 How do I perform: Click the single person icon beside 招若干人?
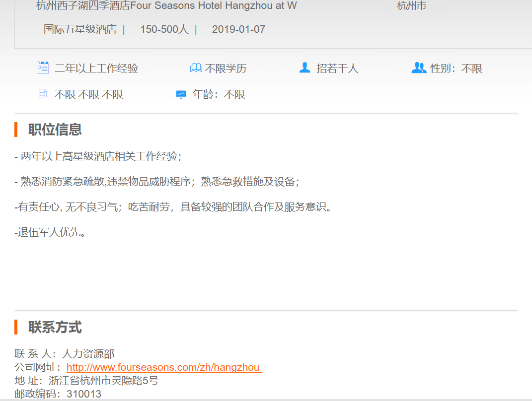pyautogui.click(x=304, y=67)
